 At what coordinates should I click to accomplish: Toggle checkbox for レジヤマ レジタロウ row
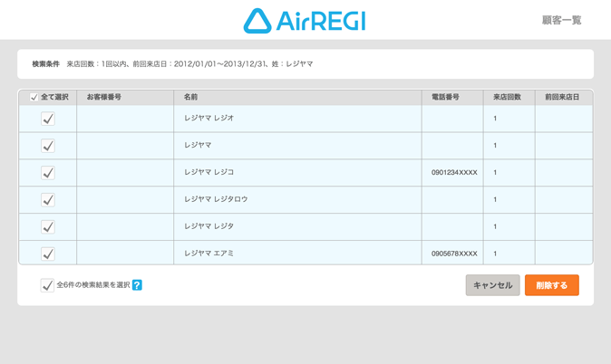tap(48, 199)
